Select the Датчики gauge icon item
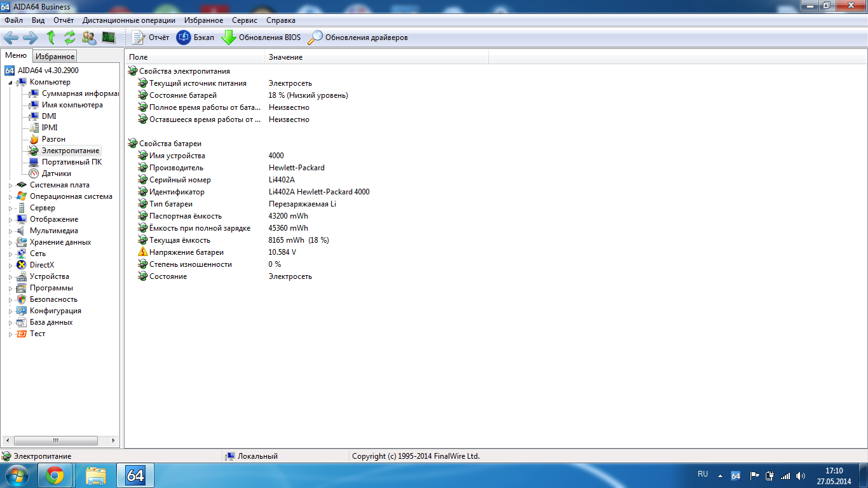Screen dimensions: 868x488 point(34,173)
